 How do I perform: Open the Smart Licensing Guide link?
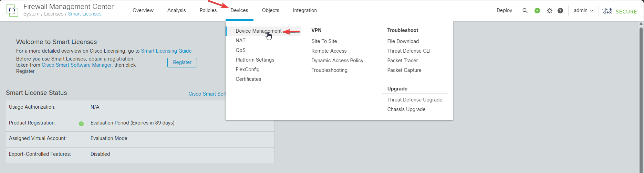coord(166,51)
